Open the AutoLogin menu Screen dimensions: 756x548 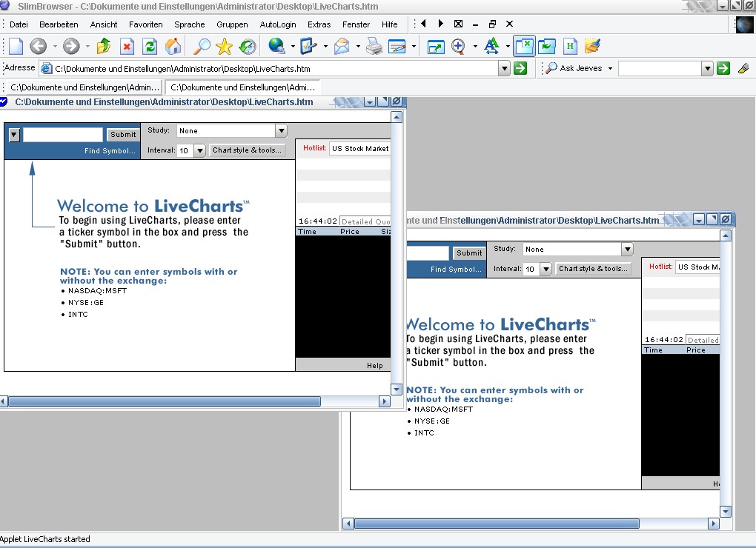[278, 24]
